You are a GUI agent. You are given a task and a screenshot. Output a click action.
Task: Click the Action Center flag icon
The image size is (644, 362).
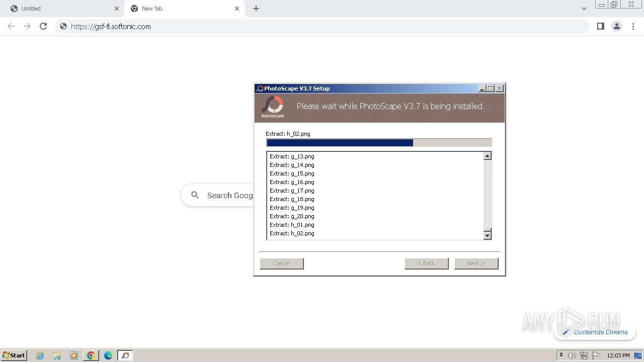click(596, 355)
